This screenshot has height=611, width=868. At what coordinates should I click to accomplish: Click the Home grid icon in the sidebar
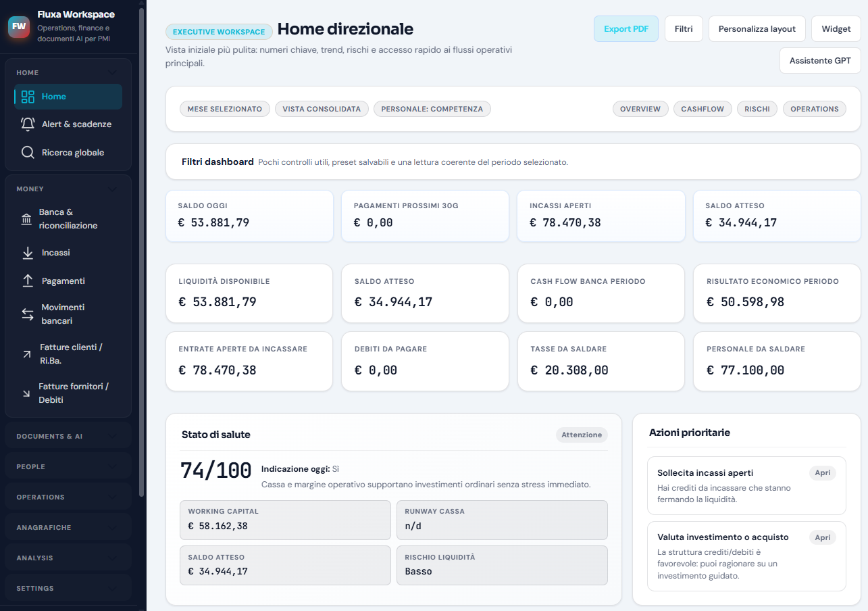[27, 96]
